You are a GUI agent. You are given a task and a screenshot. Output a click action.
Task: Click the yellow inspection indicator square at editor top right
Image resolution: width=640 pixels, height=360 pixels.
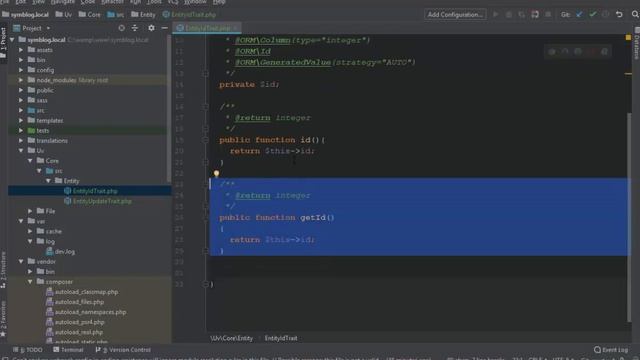[628, 38]
